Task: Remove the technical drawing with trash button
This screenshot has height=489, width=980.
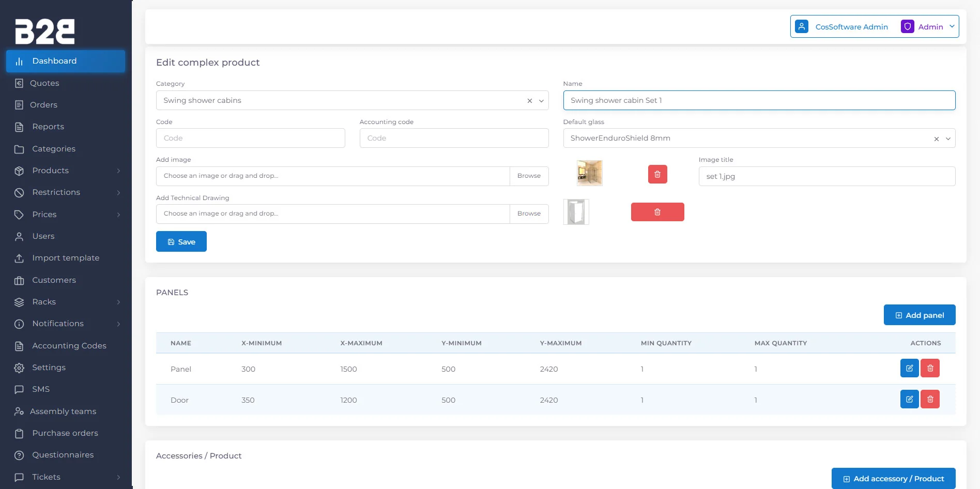Action: [x=657, y=212]
